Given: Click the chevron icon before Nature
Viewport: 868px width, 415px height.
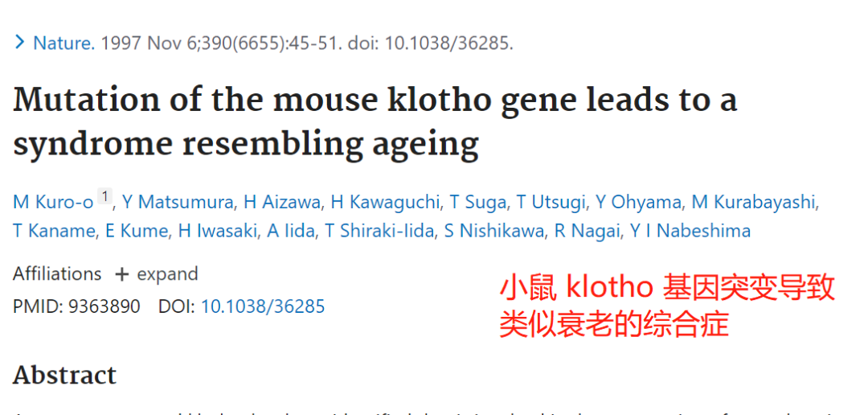Looking at the screenshot, I should click(20, 42).
